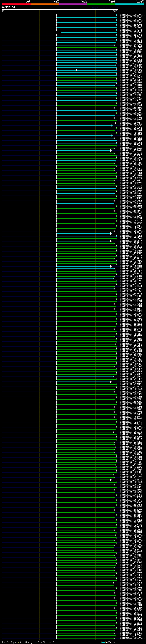
Task: Open hit UniRef100_Q5W963
Action: (131, 128)
